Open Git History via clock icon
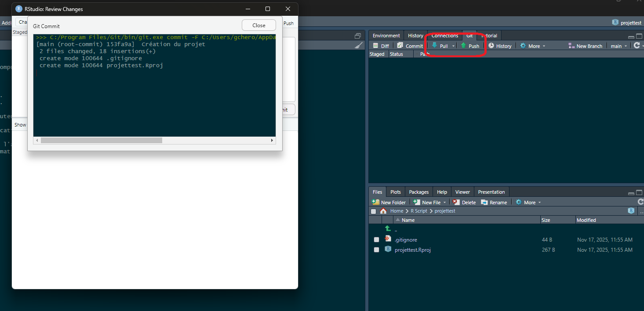The image size is (644, 311). coord(491,46)
